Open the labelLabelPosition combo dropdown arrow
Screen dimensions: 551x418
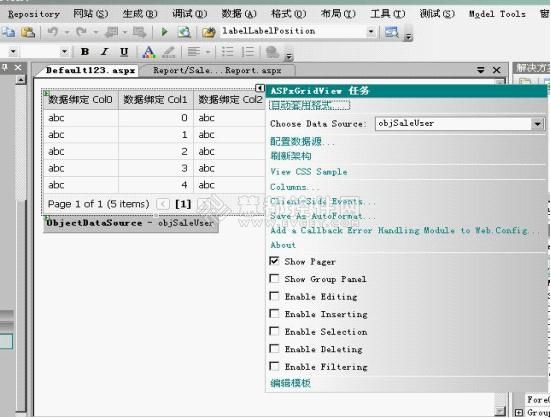coord(371,32)
